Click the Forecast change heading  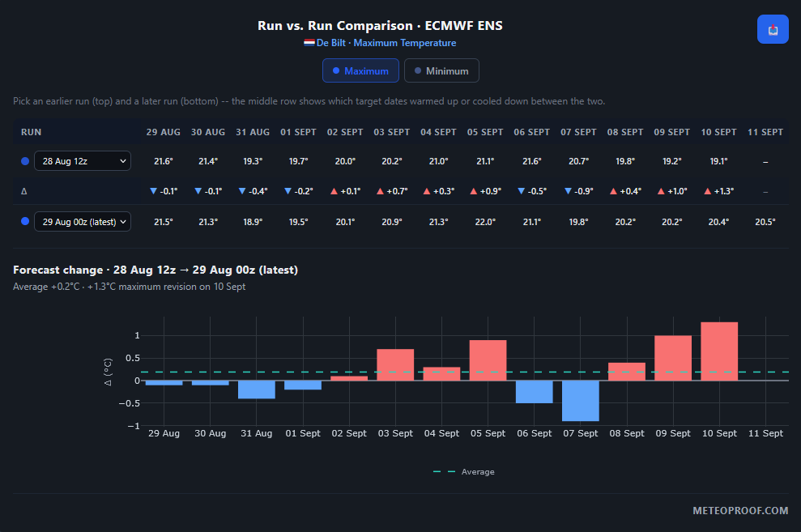point(156,270)
